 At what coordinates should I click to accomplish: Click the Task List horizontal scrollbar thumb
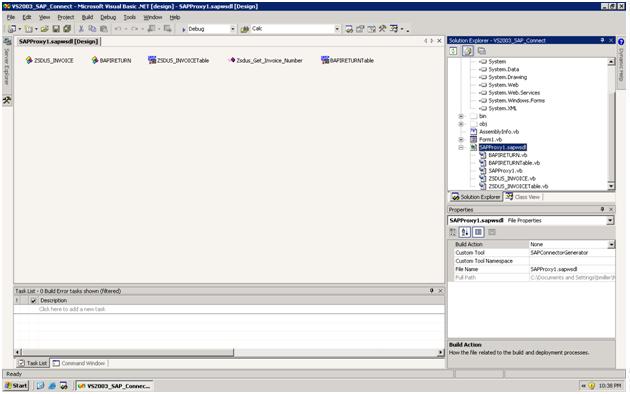click(127, 352)
